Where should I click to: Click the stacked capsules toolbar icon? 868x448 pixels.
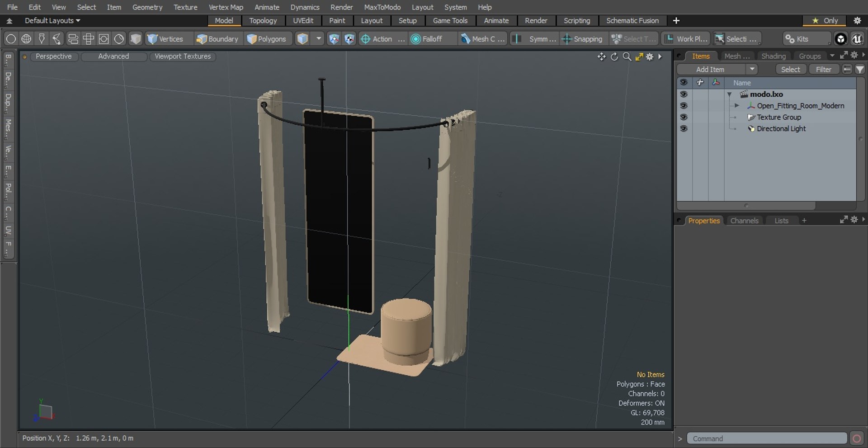73,39
